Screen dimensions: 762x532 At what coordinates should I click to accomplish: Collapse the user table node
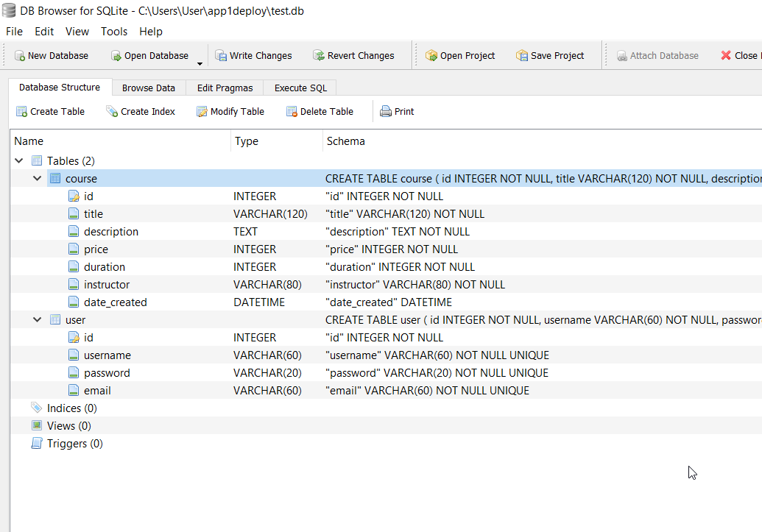click(x=36, y=320)
